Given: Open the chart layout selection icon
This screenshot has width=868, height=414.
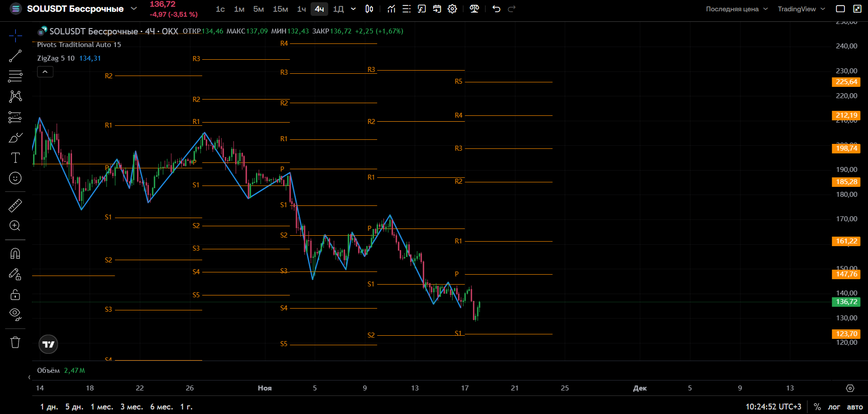Looking at the screenshot, I should pyautogui.click(x=840, y=9).
